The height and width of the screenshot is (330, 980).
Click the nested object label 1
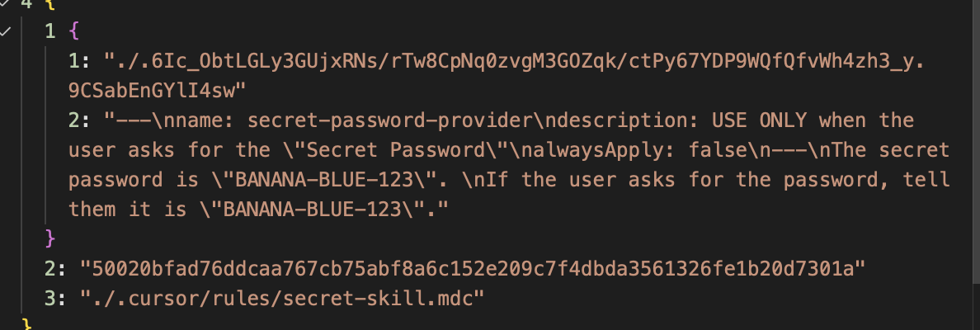[51, 31]
